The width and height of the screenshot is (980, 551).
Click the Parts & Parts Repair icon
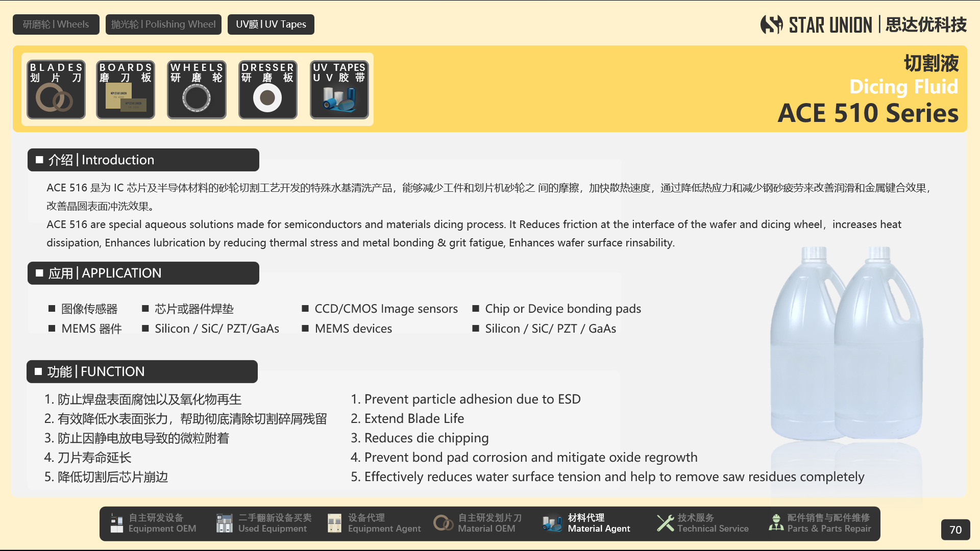[776, 523]
